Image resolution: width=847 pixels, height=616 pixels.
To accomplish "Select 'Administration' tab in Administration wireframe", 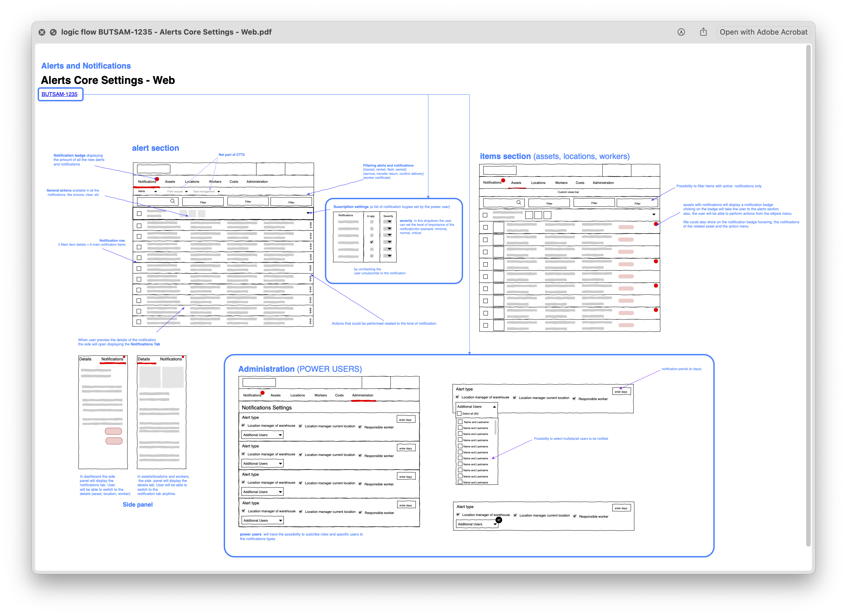I will click(x=362, y=395).
